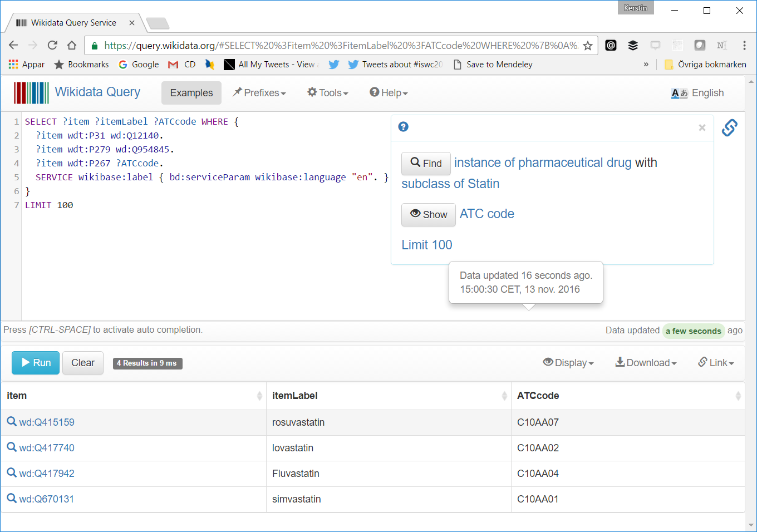Open the Help menu
The image size is (757, 532).
[389, 93]
